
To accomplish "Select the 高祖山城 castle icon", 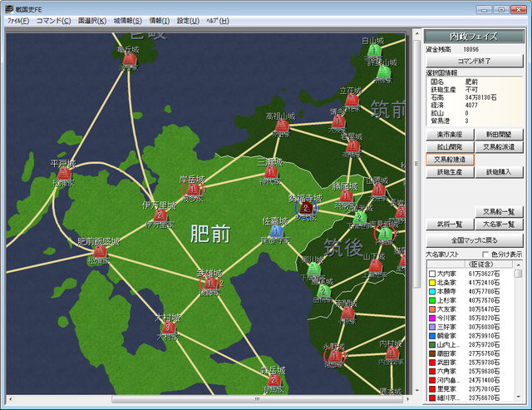I will click(x=282, y=126).
